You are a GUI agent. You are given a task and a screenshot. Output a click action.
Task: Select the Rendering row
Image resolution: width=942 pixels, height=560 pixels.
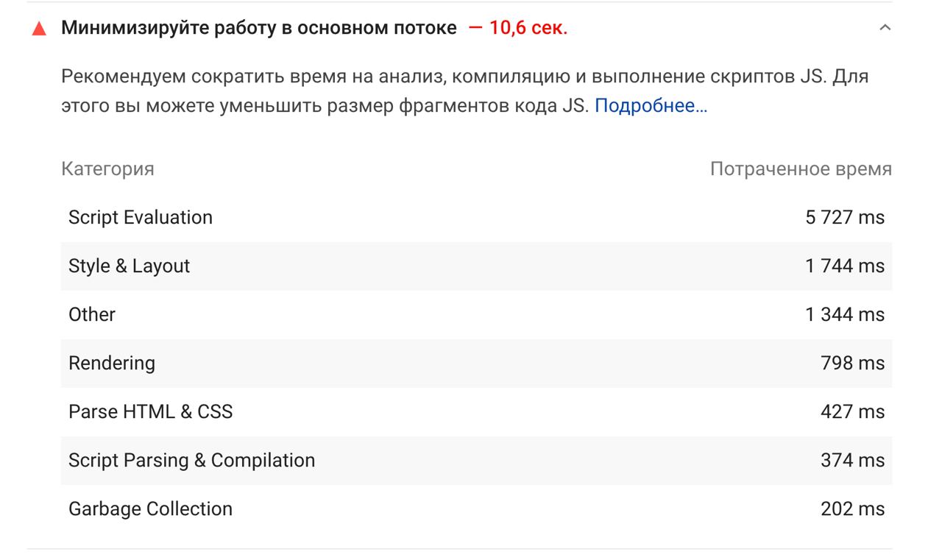[476, 364]
